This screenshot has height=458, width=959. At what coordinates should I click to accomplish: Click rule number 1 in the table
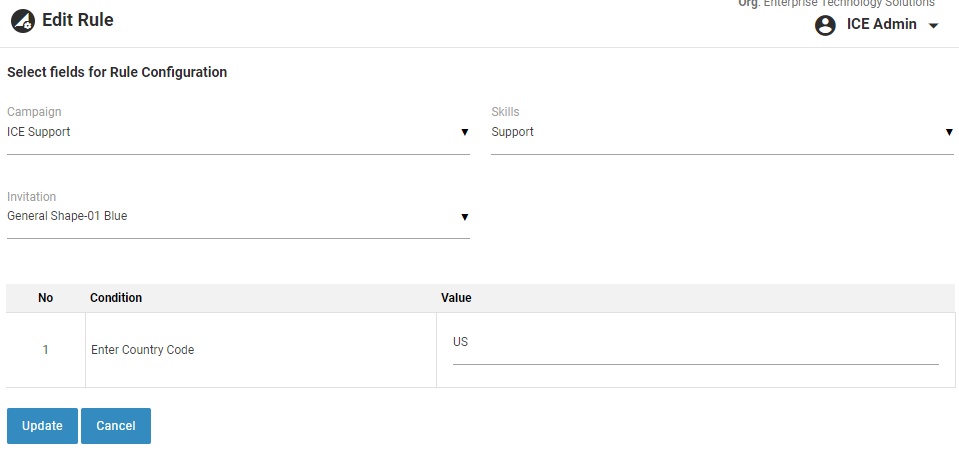pos(45,350)
